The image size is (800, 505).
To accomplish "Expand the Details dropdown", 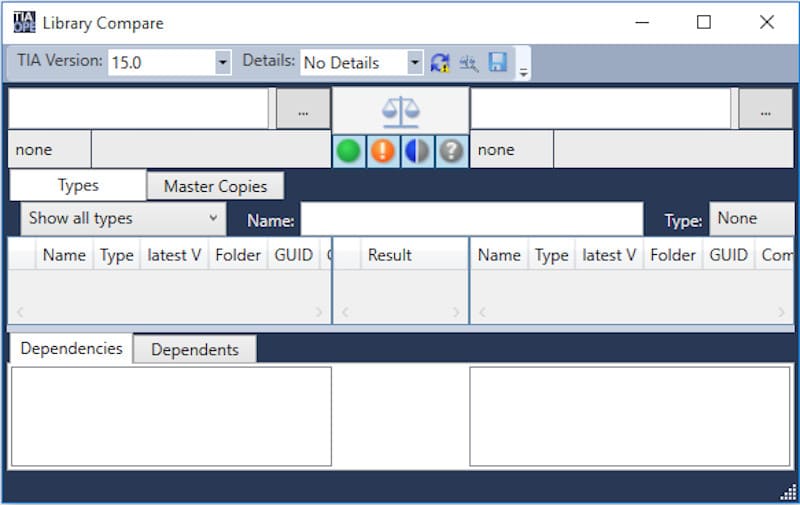I will click(414, 62).
